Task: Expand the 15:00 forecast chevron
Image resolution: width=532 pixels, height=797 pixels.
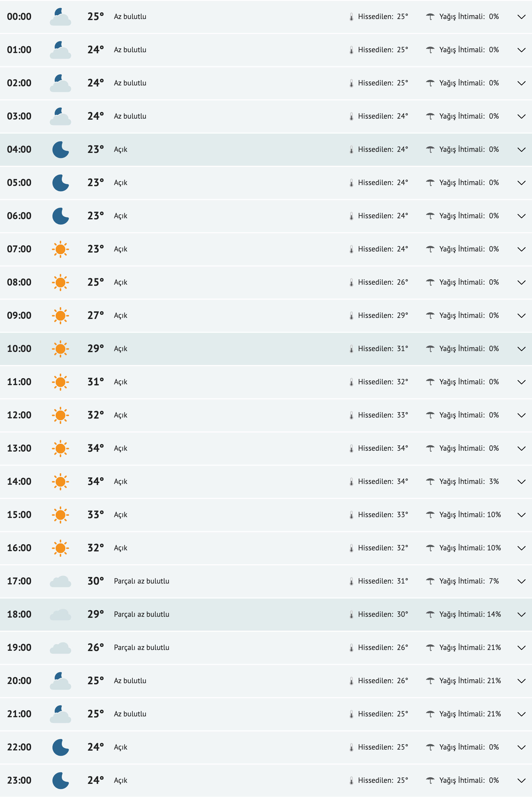Action: pyautogui.click(x=521, y=515)
